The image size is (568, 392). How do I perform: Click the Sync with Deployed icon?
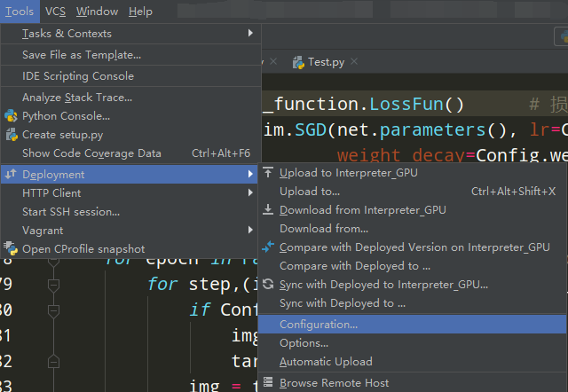268,285
